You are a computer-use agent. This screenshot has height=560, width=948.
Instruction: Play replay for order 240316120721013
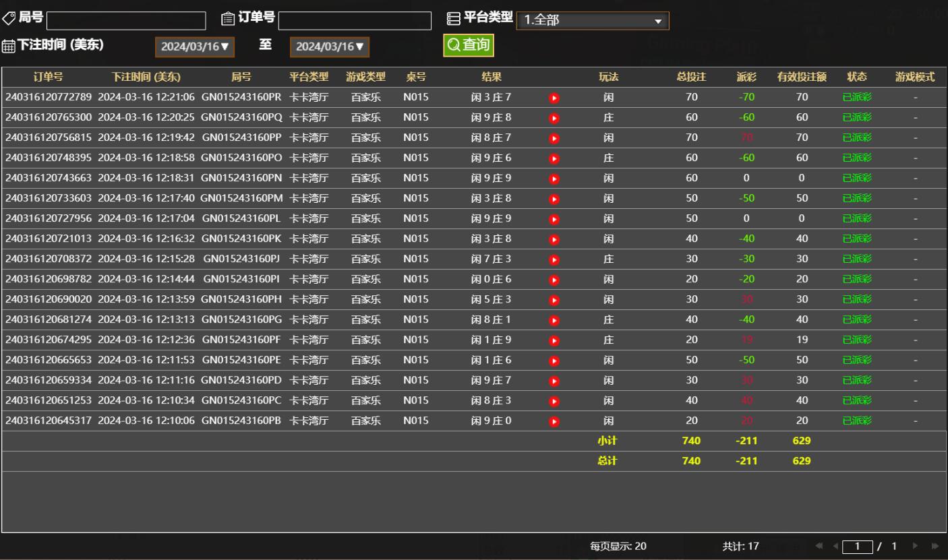tap(554, 239)
